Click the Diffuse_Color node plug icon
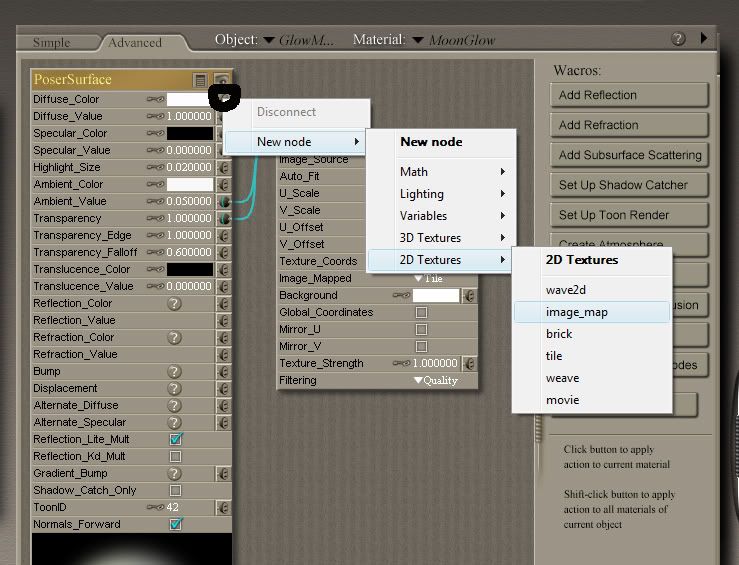The height and width of the screenshot is (565, 739). click(224, 98)
